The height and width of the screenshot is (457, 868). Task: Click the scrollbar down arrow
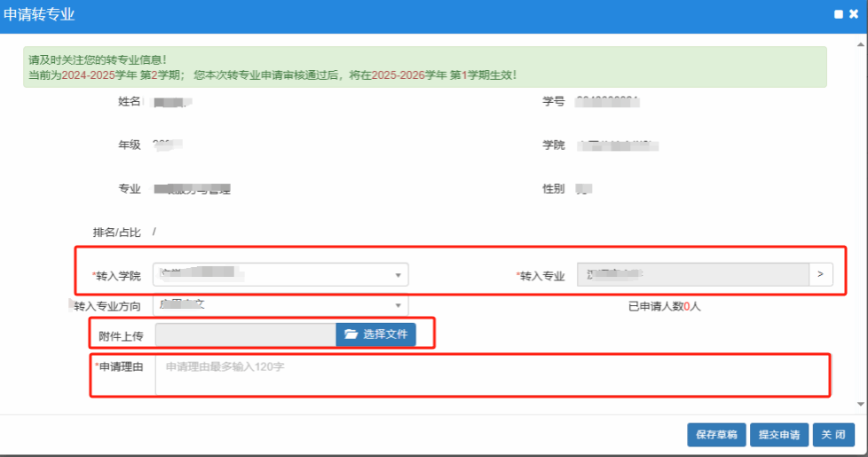(860, 405)
